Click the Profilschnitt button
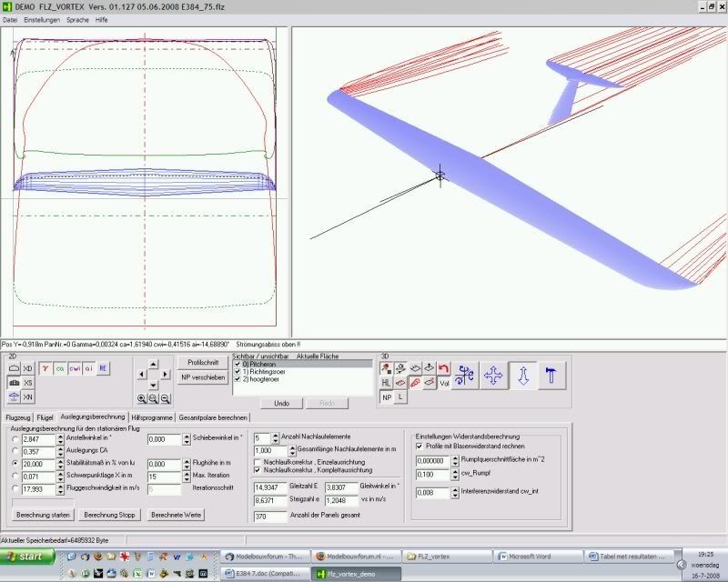 pyautogui.click(x=203, y=363)
